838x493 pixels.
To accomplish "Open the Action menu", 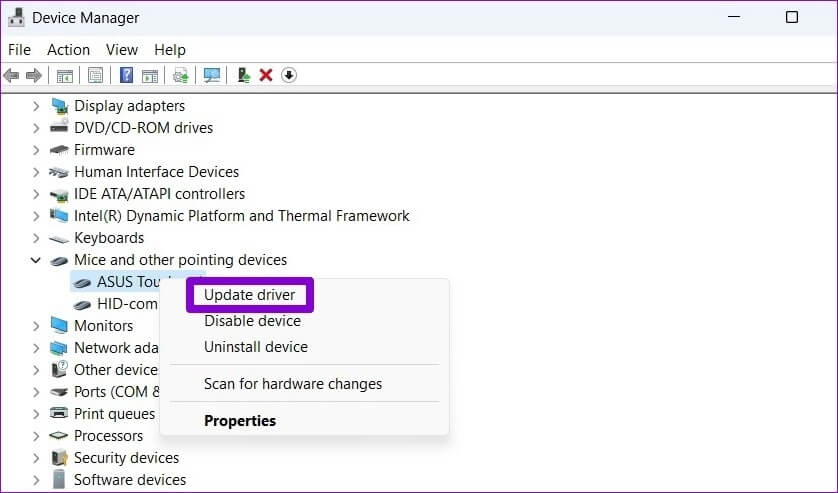I will pyautogui.click(x=68, y=50).
